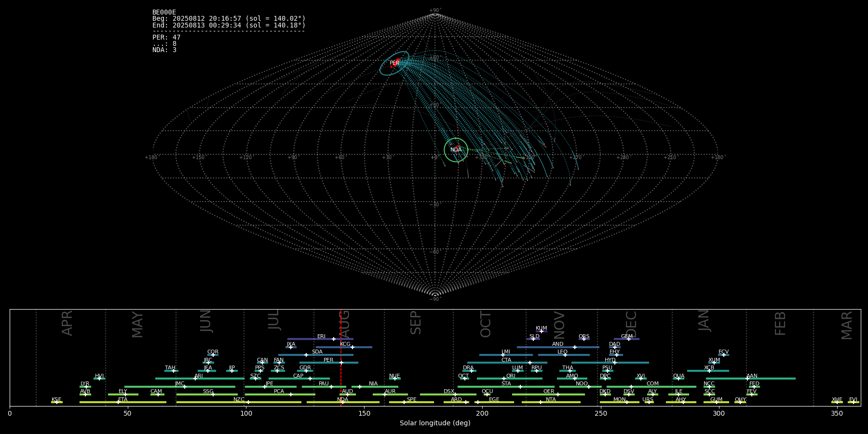This screenshot has height=434, width=868.
Task: Select the LYR shower label in the timeline
Action: pyautogui.click(x=85, y=384)
